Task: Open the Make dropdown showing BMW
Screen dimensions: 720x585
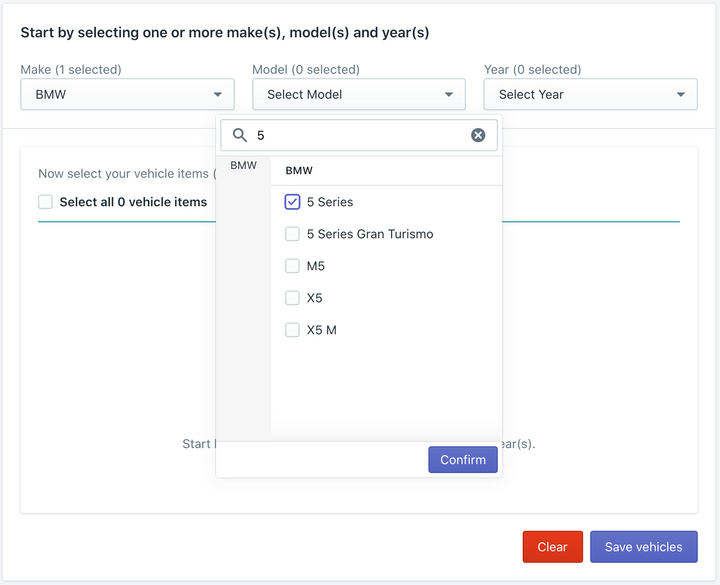Action: [x=128, y=94]
